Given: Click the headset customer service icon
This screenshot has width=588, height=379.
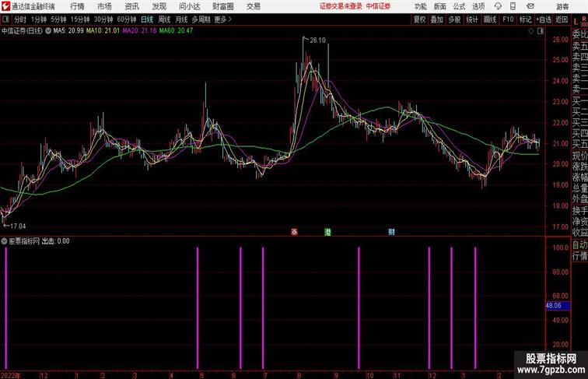Looking at the screenshot, I should pos(498,6).
